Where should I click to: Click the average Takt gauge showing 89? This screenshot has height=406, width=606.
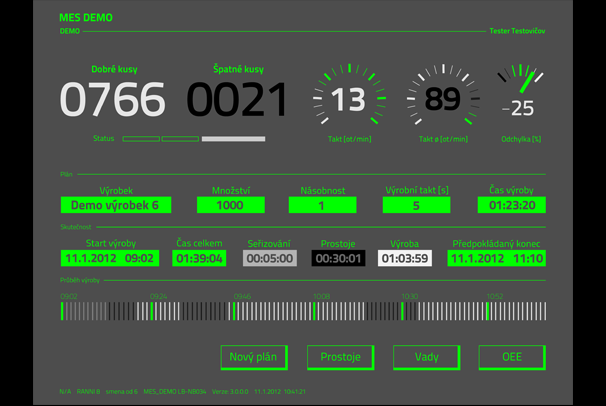coord(442,100)
